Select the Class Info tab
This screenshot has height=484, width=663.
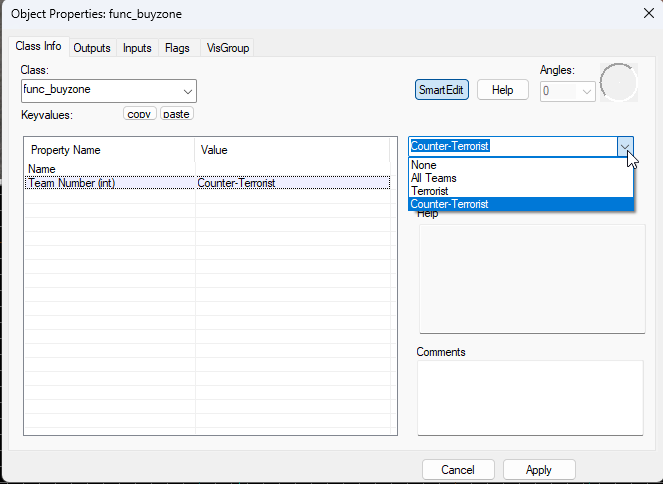coord(38,46)
